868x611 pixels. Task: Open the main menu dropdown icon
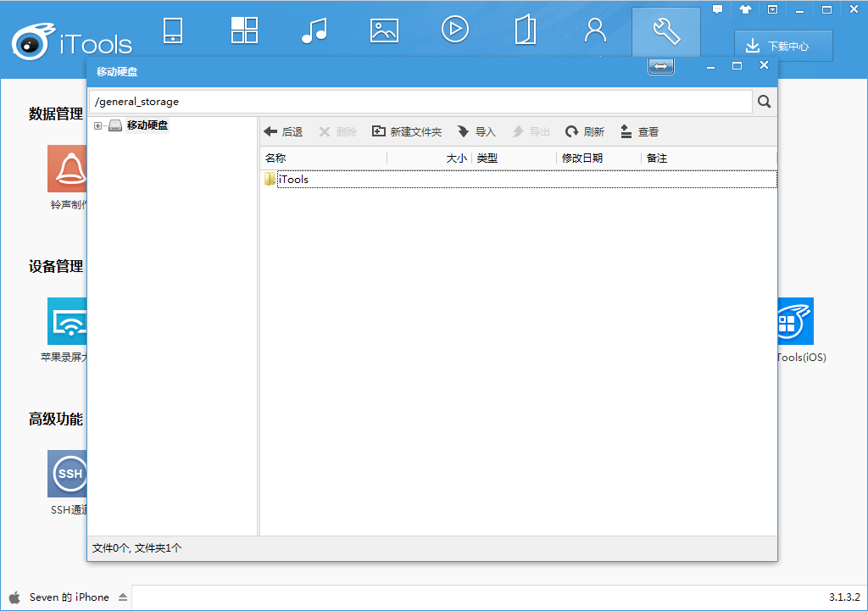(773, 9)
